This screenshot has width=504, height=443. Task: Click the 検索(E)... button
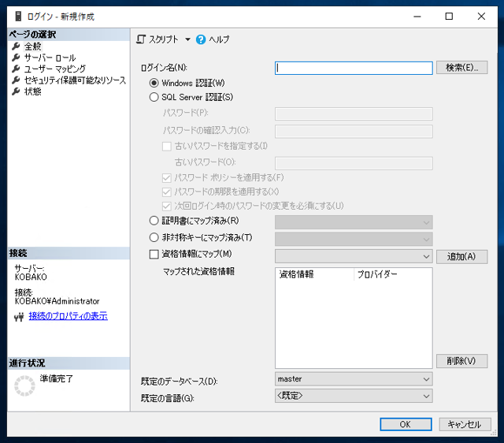461,68
